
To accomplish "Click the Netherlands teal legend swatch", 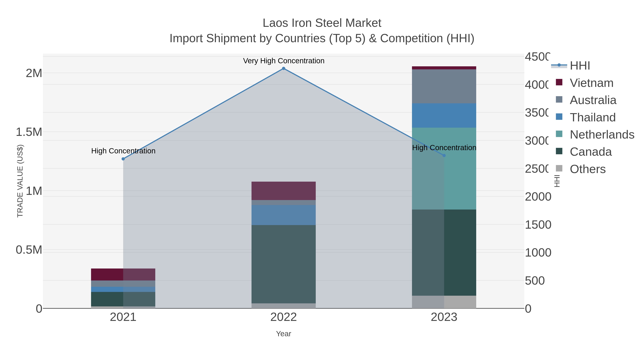I will [x=559, y=134].
